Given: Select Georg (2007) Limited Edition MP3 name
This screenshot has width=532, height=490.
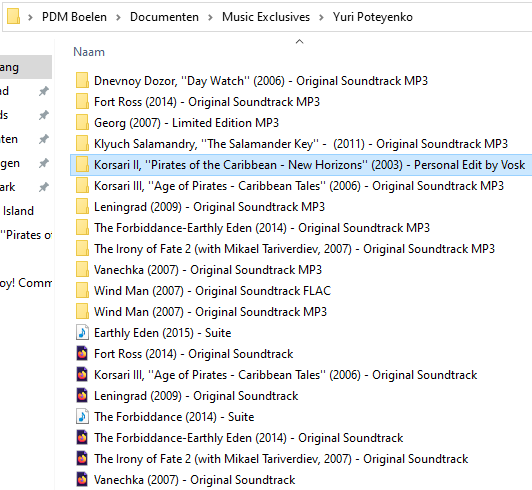Looking at the screenshot, I should (x=186, y=123).
